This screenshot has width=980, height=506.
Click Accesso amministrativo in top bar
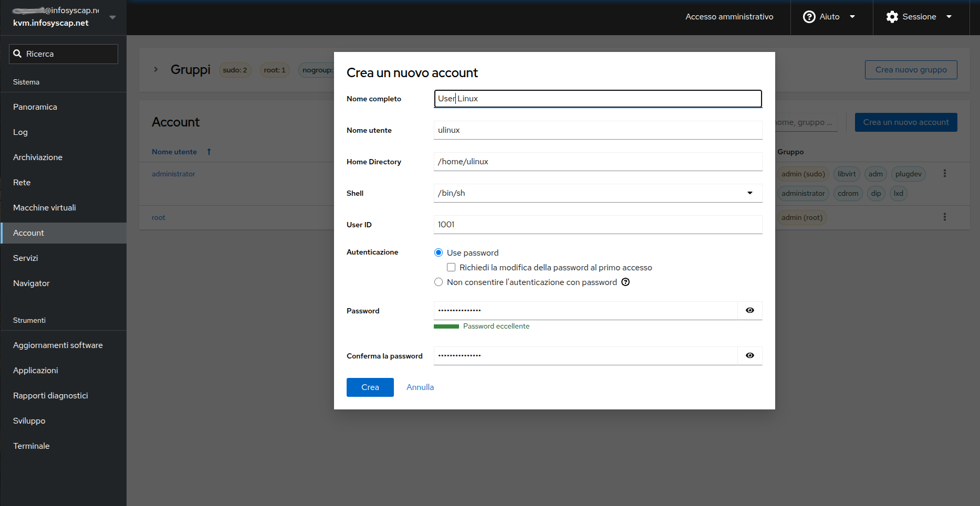pyautogui.click(x=729, y=17)
